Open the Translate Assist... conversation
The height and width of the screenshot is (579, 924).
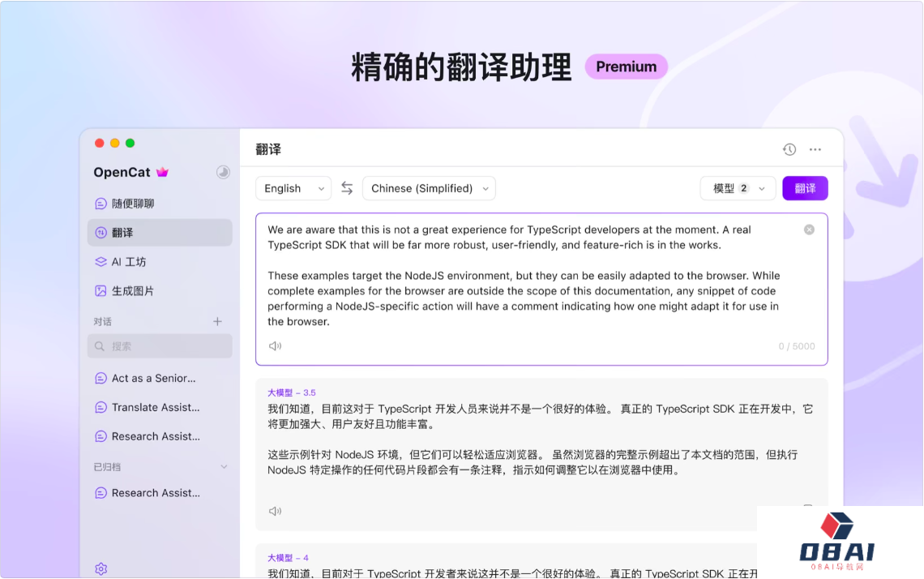160,407
